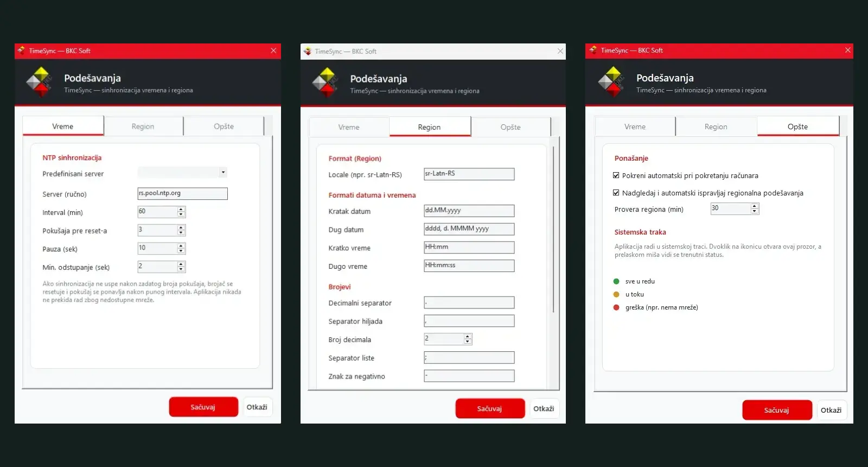Switch to Vreme tab in Format (Region) window
Screen dimensions: 868x467
pos(349,127)
